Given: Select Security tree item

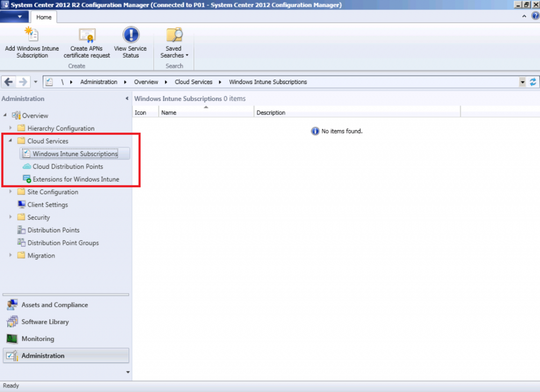Looking at the screenshot, I should click(38, 217).
